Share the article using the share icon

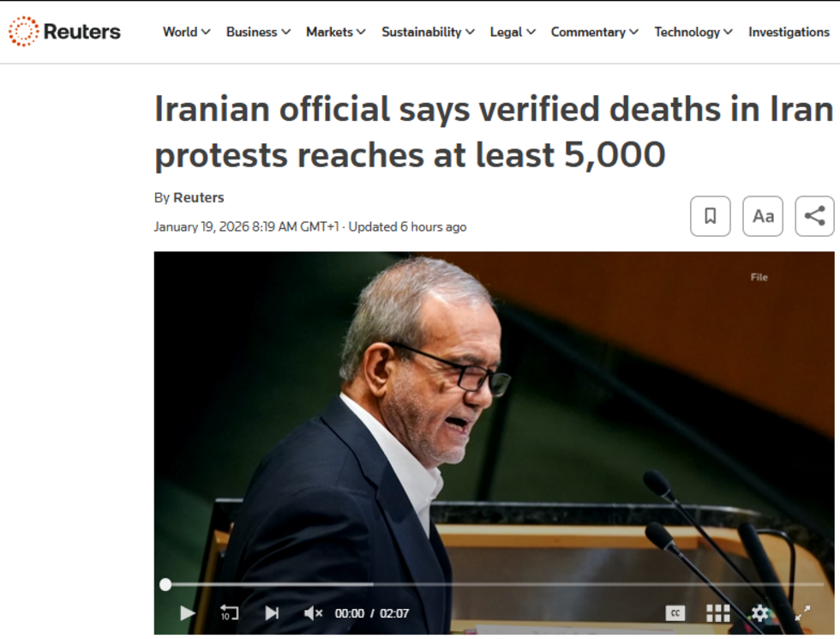coord(814,216)
